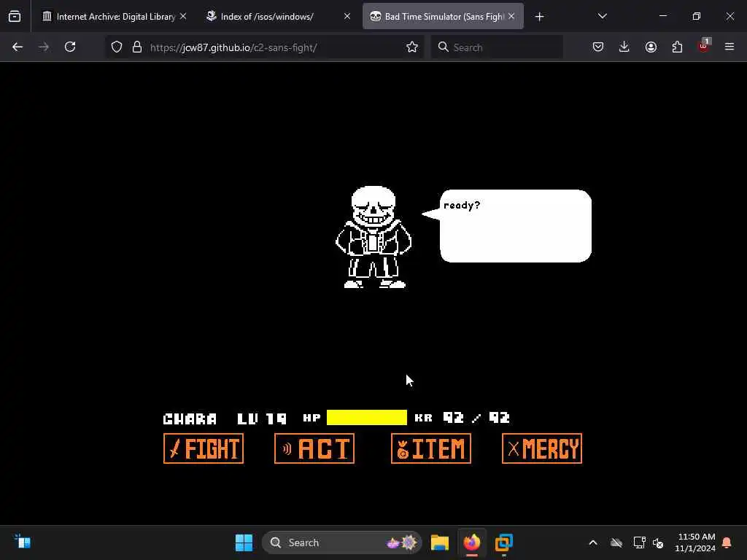The height and width of the screenshot is (560, 747).
Task: Open the network status tray icon
Action: [x=639, y=542]
